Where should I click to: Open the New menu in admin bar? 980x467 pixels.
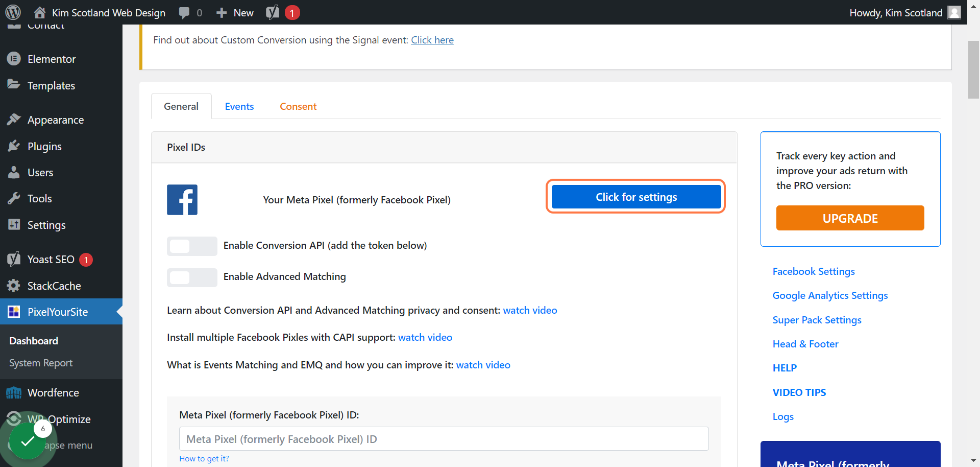coord(235,13)
